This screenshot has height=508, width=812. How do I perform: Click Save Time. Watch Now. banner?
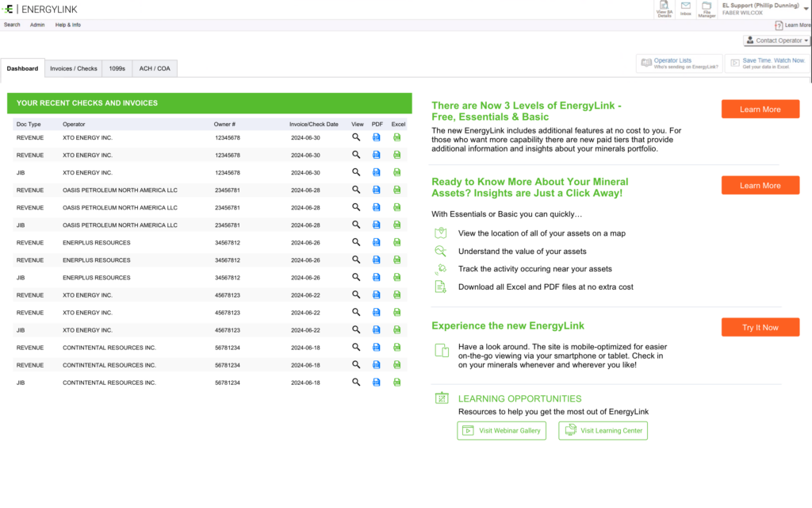pyautogui.click(x=768, y=63)
